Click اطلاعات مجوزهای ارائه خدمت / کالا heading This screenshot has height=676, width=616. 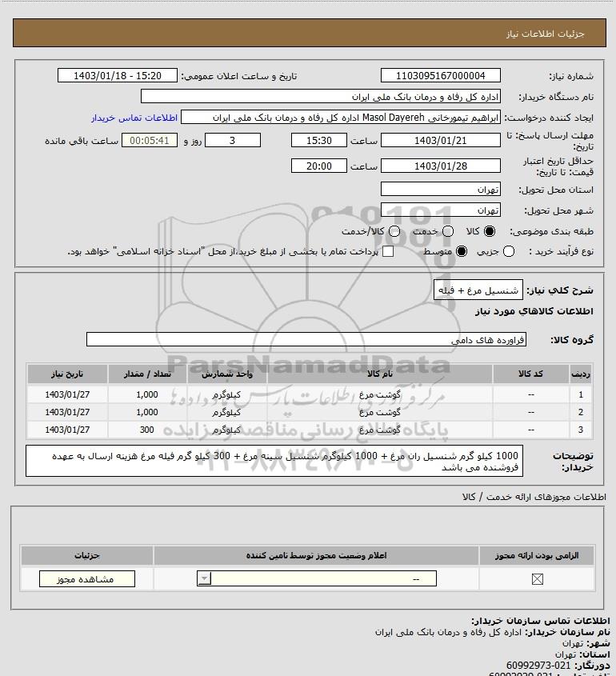(x=534, y=497)
